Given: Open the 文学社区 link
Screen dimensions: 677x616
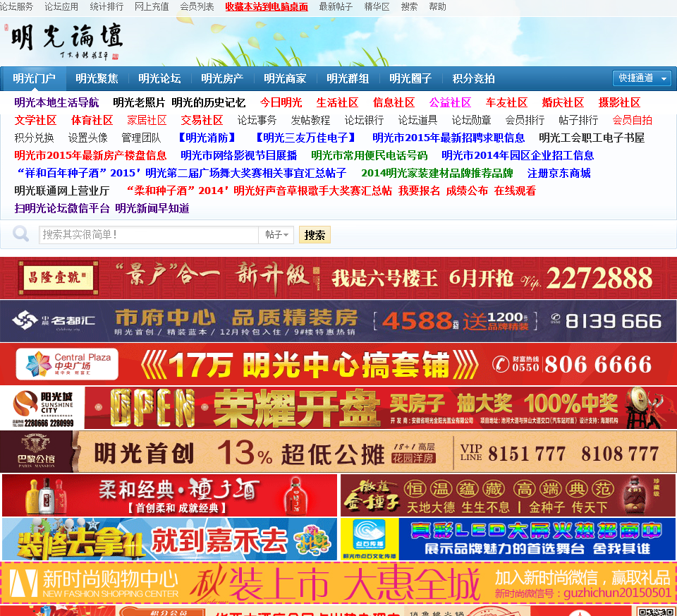Looking at the screenshot, I should click(x=35, y=120).
